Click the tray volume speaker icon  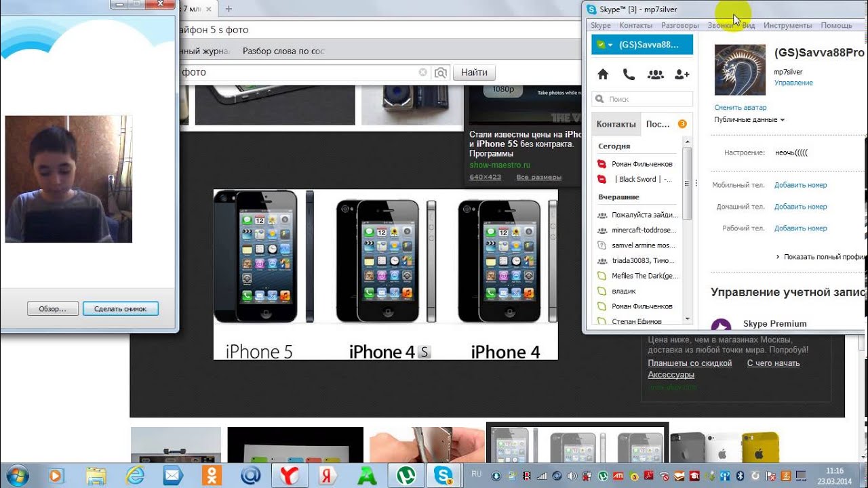[x=572, y=475]
